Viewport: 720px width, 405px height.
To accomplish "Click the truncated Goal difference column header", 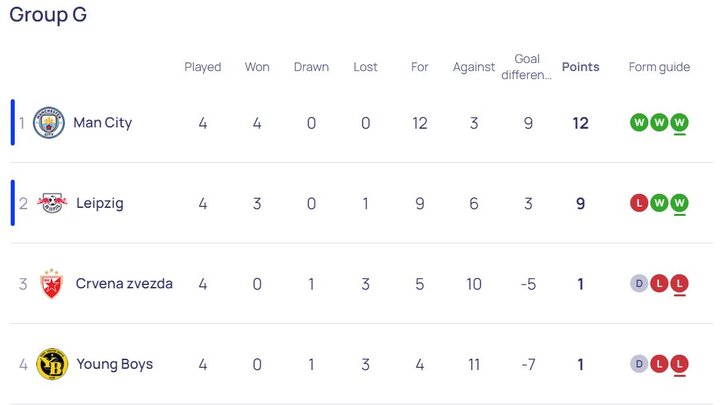I will [527, 67].
